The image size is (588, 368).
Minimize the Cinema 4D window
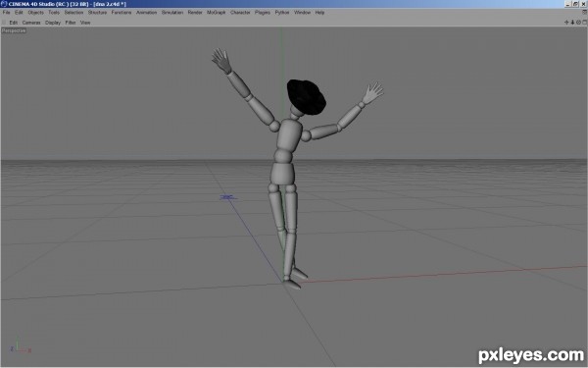(x=567, y=4)
